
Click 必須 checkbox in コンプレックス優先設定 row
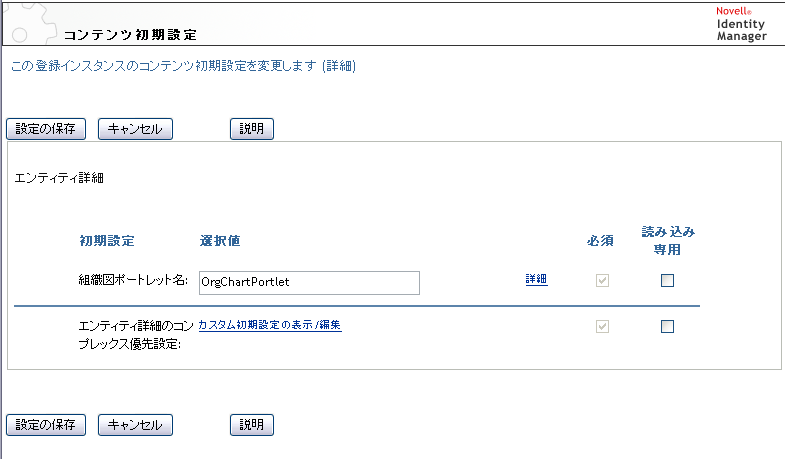pos(602,326)
